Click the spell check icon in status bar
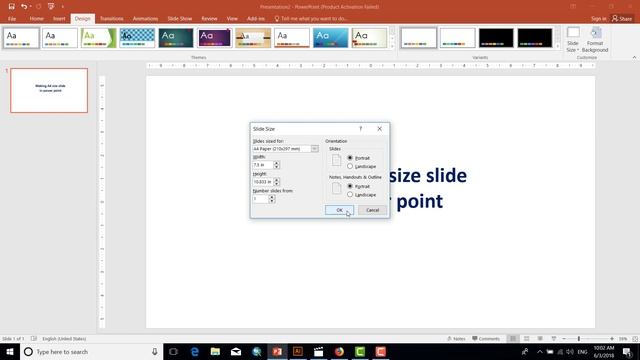This screenshot has height=360, width=640. pos(34,339)
